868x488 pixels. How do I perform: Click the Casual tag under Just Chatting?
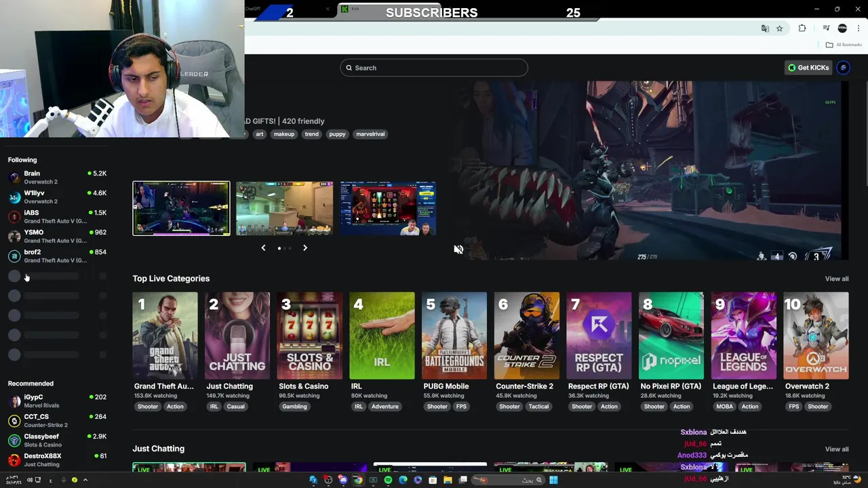click(235, 407)
